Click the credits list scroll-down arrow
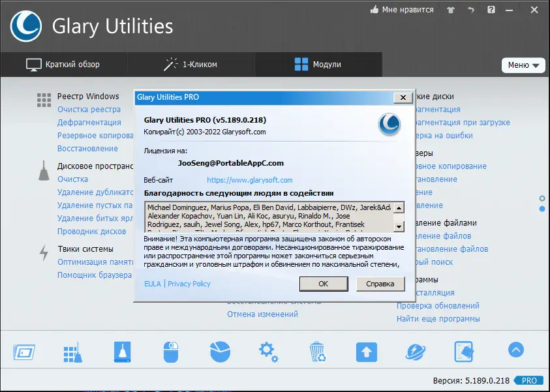This screenshot has height=392, width=550. click(399, 226)
